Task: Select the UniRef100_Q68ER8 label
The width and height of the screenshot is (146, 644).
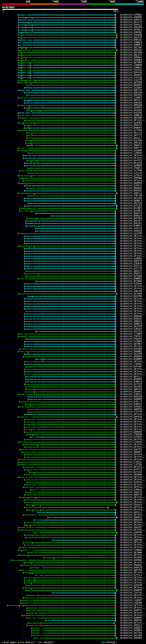Action: (x=131, y=183)
